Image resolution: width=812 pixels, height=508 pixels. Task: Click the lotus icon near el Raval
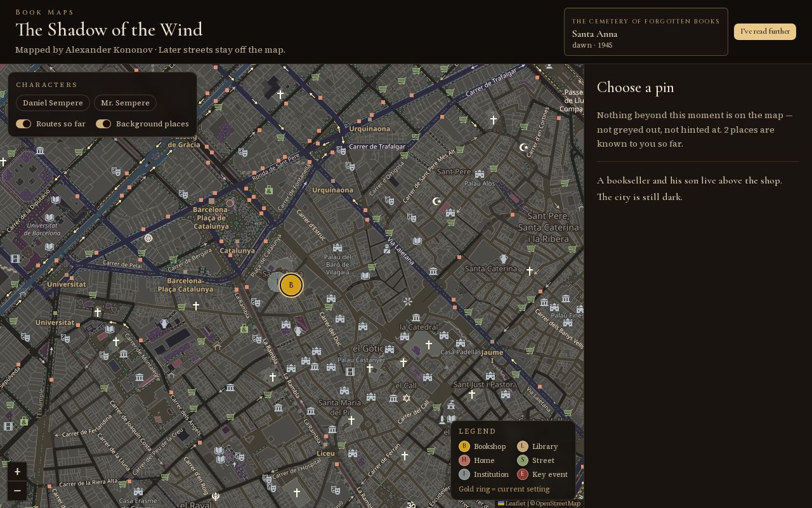[x=216, y=496]
